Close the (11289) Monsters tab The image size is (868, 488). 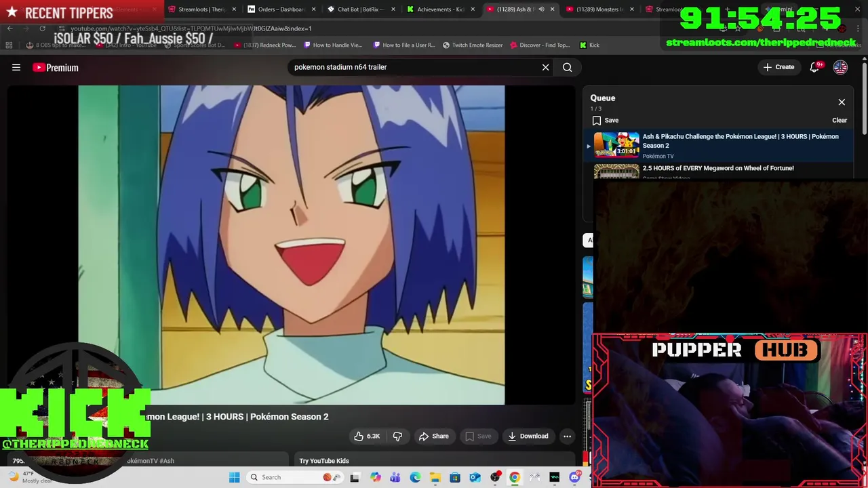pyautogui.click(x=632, y=9)
